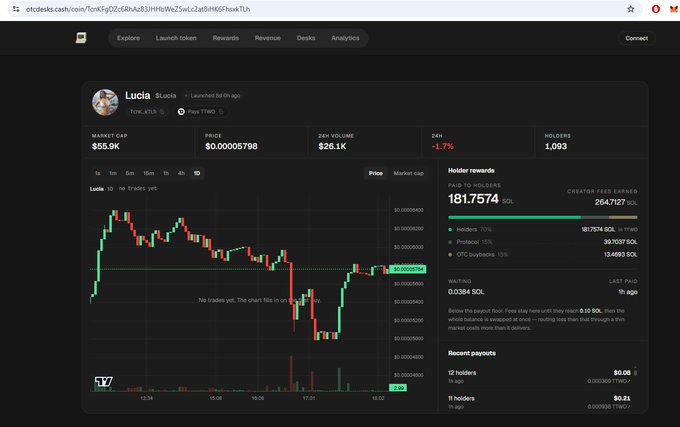Select the 1h chart interval
Image resolution: width=680 pixels, height=427 pixels.
(166, 173)
